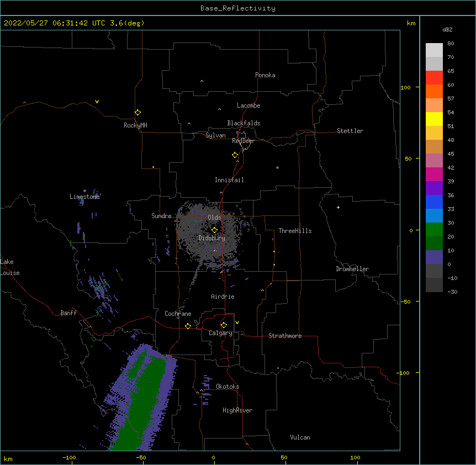Click the Limestone label
Viewport: 476px width, 465px height.
(x=84, y=197)
